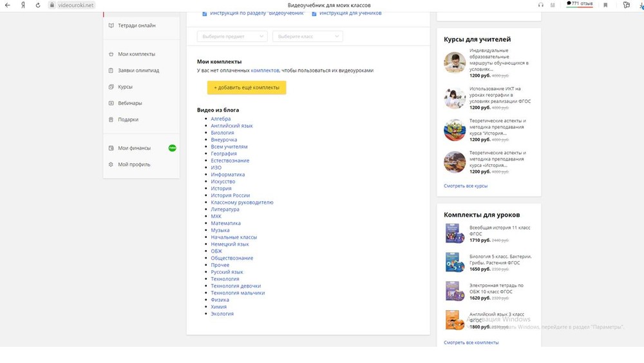The width and height of the screenshot is (644, 363).
Task: Open Всеобщая история 11 класс kit thumbnail
Action: tap(455, 233)
